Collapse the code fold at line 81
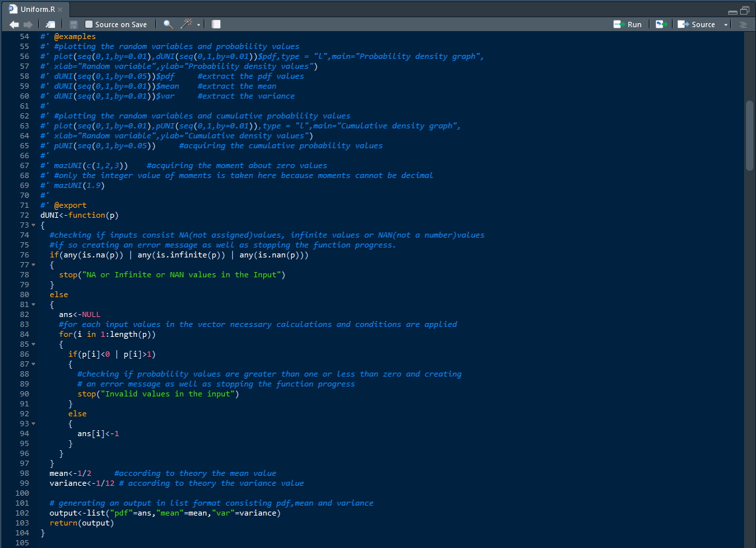Screen dimensions: 756x548 pos(33,305)
